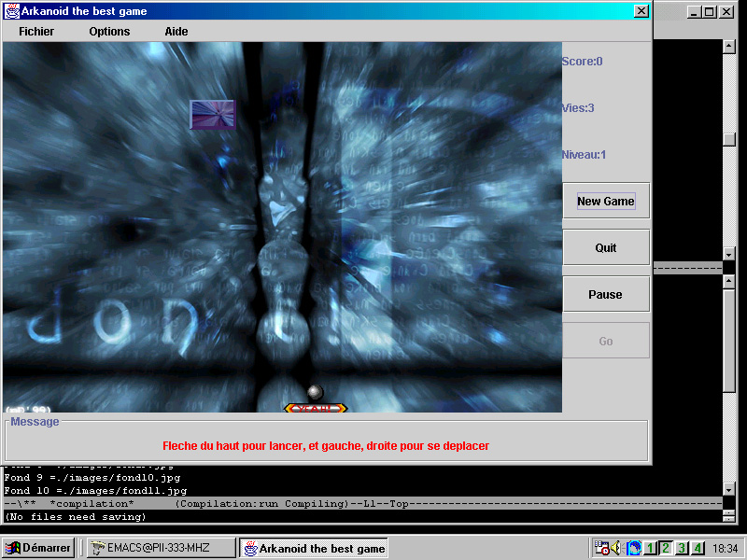Switch to virtual desktop 1
This screenshot has width=747, height=560.
(x=651, y=548)
